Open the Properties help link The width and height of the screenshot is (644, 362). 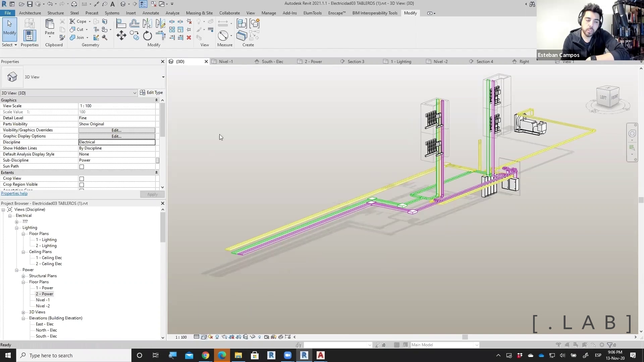tap(14, 193)
